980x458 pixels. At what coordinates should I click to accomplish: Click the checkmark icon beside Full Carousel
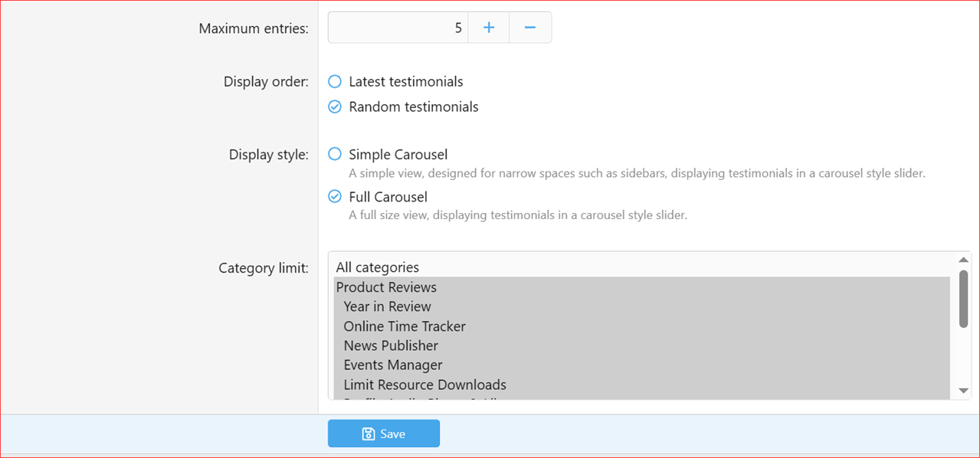[334, 196]
